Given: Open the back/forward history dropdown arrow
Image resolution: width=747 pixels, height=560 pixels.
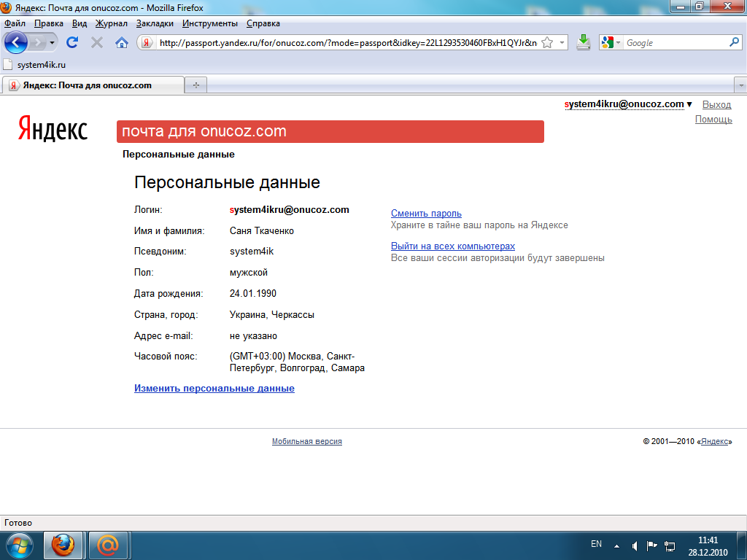Looking at the screenshot, I should 52,43.
